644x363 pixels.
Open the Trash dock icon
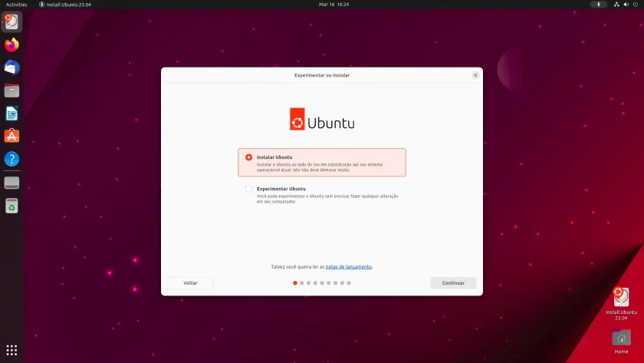[11, 206]
